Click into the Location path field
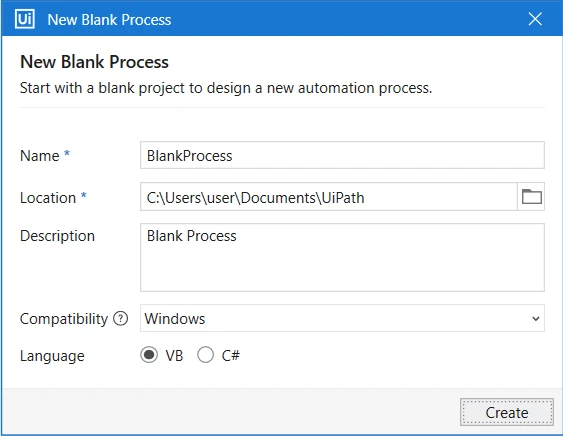 329,197
